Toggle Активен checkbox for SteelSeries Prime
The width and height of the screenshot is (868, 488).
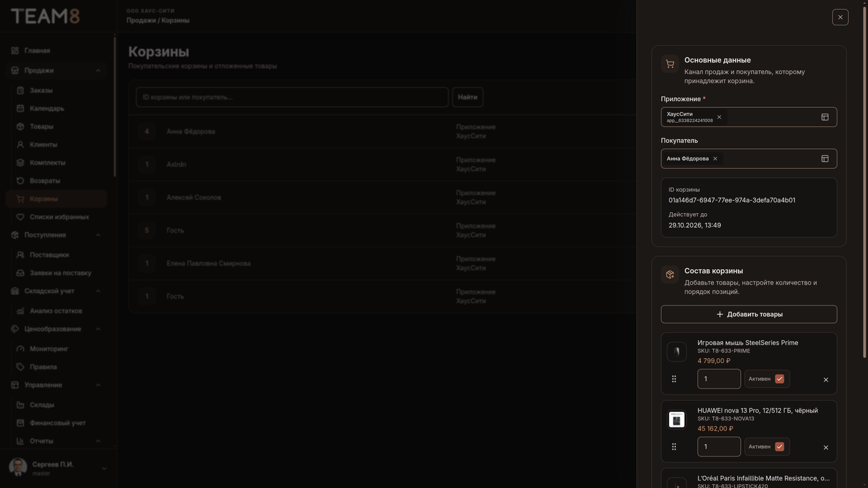pyautogui.click(x=779, y=379)
